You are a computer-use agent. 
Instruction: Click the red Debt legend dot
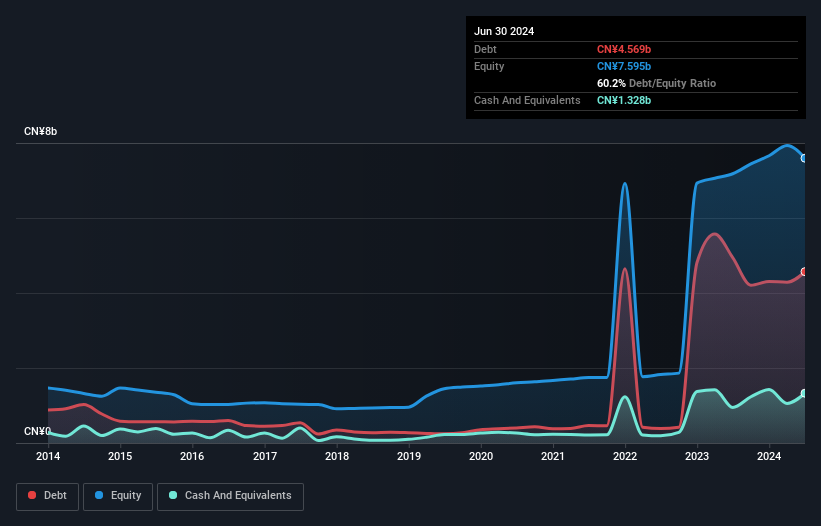[32, 495]
